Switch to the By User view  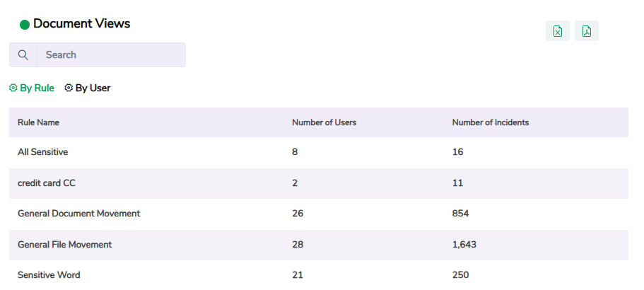(93, 88)
